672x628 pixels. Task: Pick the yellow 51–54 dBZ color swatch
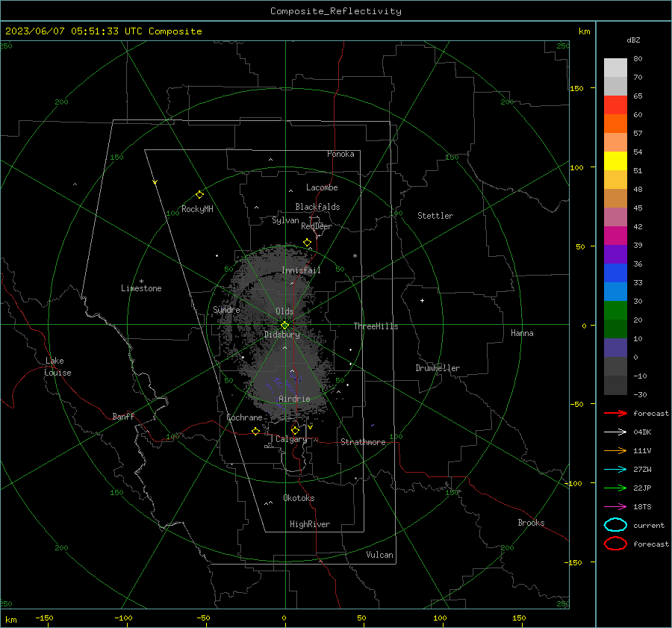615,161
